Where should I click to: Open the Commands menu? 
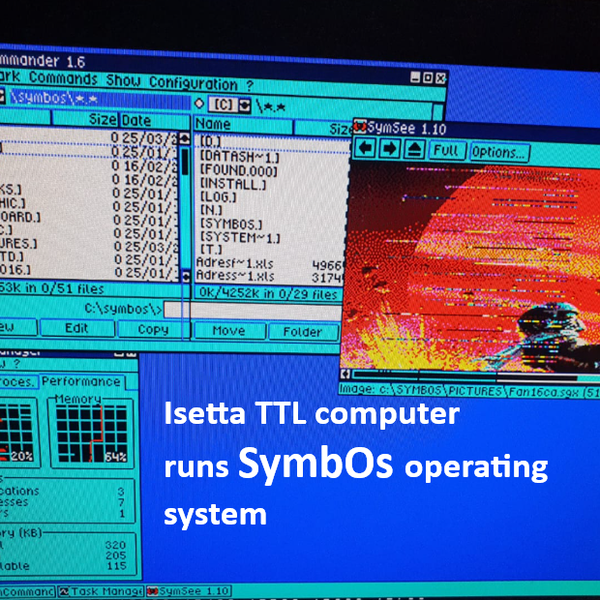63,78
